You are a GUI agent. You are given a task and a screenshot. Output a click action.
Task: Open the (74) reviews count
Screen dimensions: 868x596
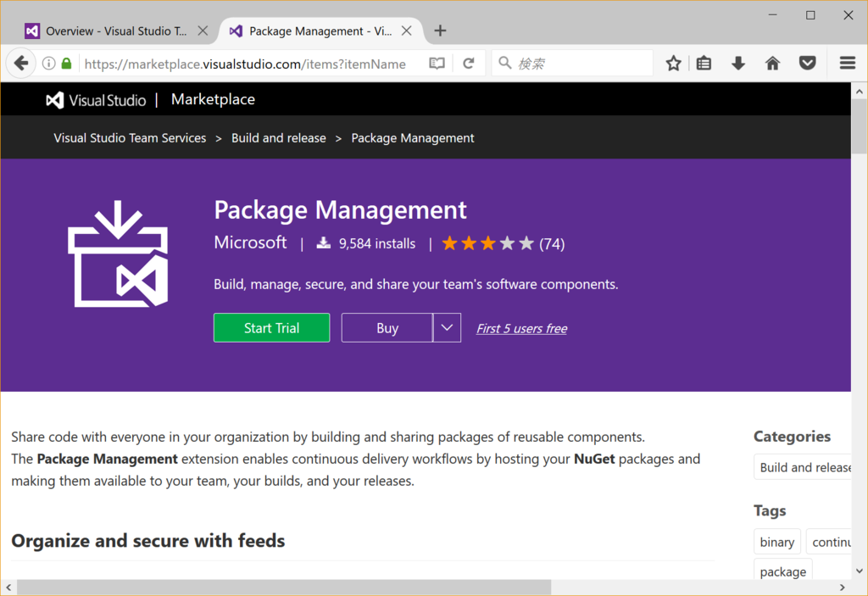[552, 243]
